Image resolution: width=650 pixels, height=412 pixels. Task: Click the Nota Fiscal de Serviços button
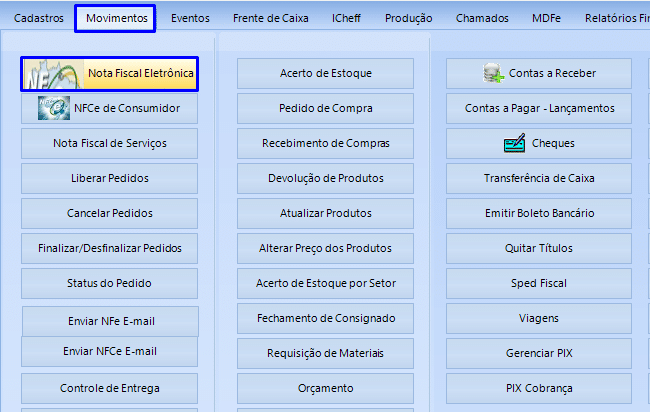[x=110, y=143]
